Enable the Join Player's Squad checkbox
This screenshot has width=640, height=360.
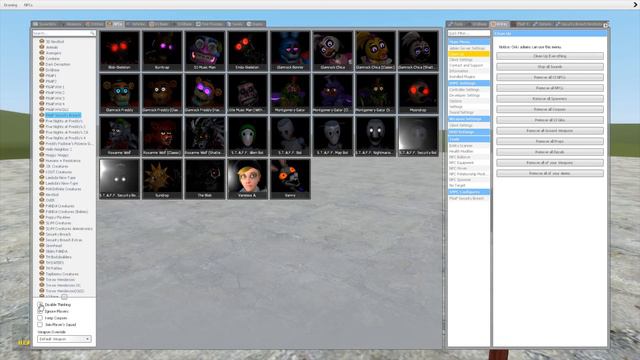click(x=40, y=324)
